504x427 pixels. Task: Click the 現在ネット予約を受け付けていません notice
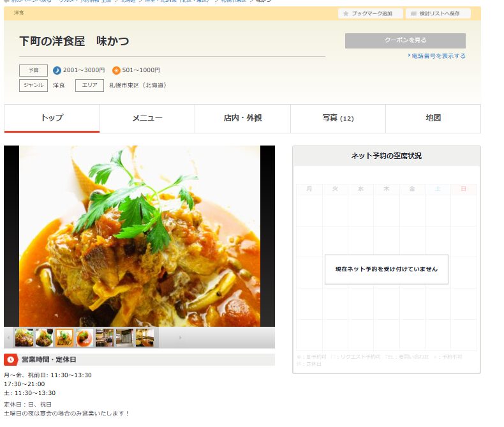[x=387, y=269]
